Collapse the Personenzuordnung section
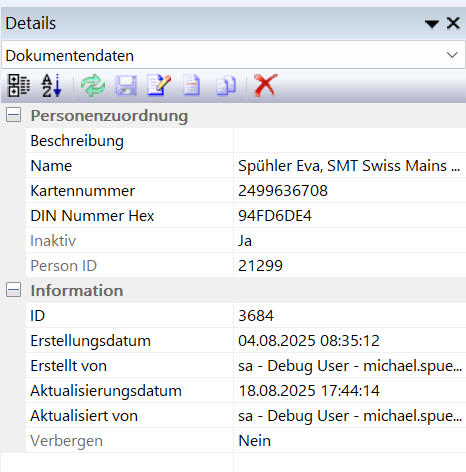 click(13, 115)
